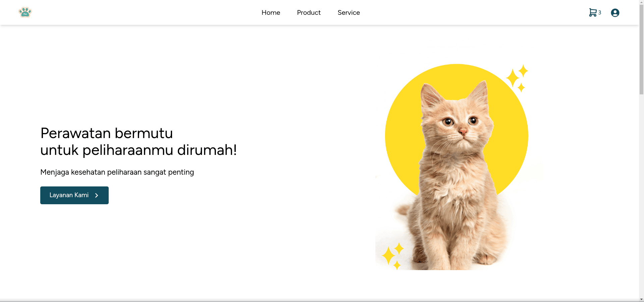Navigate to the Service menu item
This screenshot has height=302, width=644.
coord(348,13)
